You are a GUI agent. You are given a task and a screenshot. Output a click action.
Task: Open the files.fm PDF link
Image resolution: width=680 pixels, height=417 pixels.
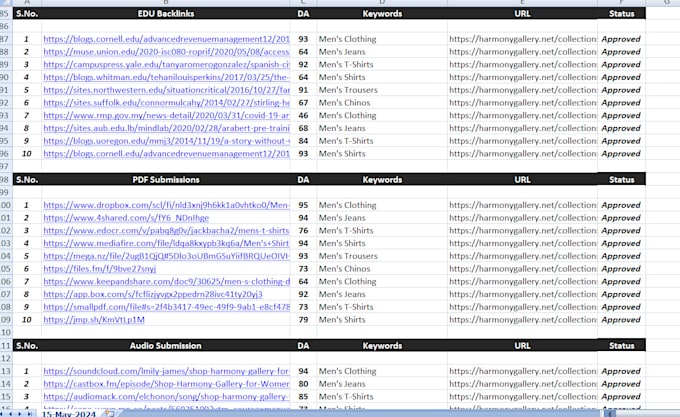(99, 269)
